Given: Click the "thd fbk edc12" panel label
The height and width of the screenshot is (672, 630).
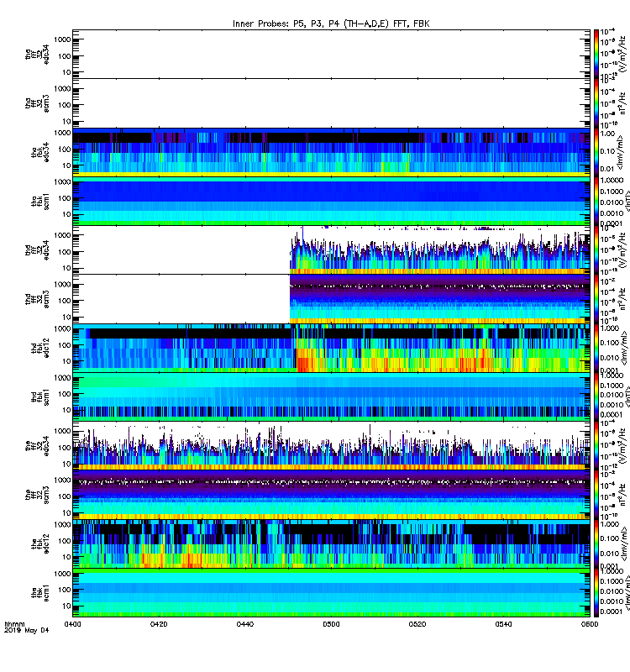Looking at the screenshot, I should [x=40, y=348].
